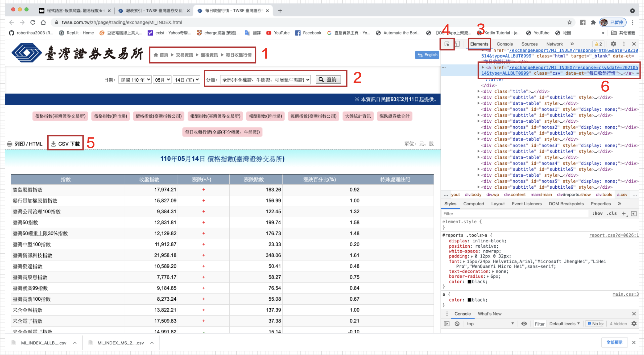This screenshot has width=644, height=355.
Task: Clear the console with the ban icon
Action: 457,324
